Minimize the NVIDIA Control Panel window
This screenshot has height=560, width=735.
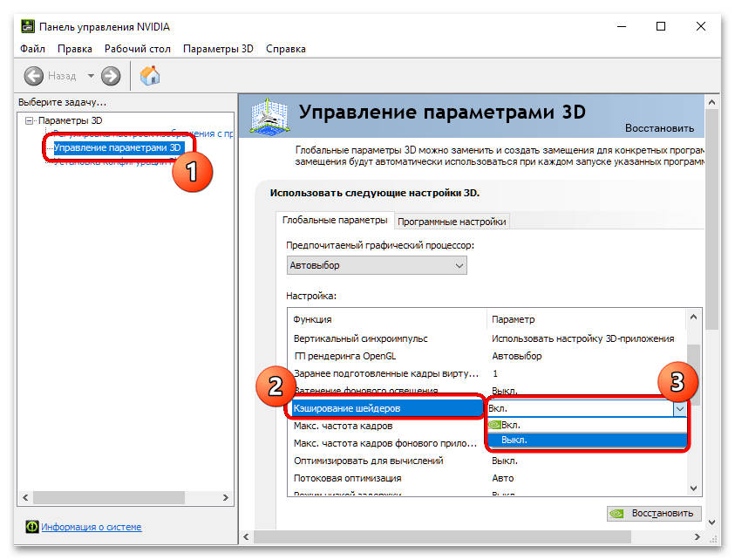pyautogui.click(x=622, y=27)
